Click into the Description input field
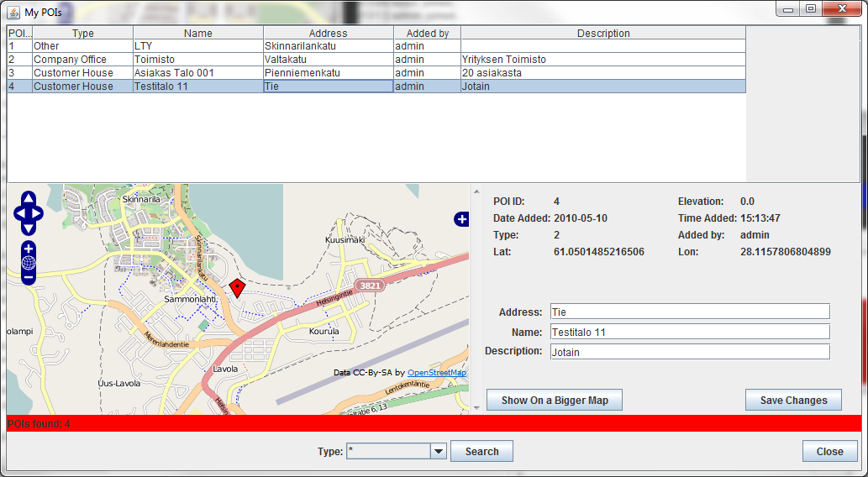 point(691,352)
